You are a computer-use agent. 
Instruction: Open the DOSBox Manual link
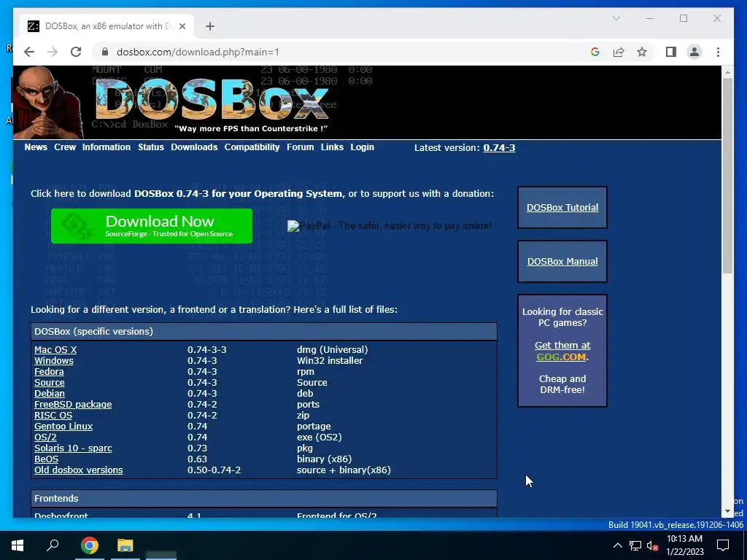(x=562, y=262)
